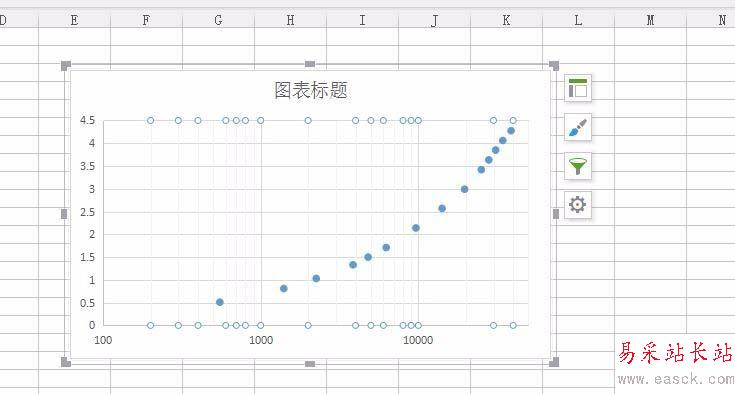Select the chart title 图表标题

(311, 90)
